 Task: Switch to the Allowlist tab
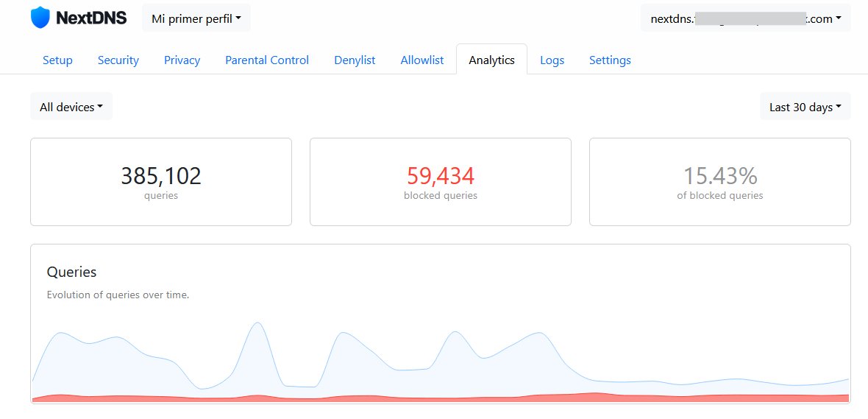421,60
